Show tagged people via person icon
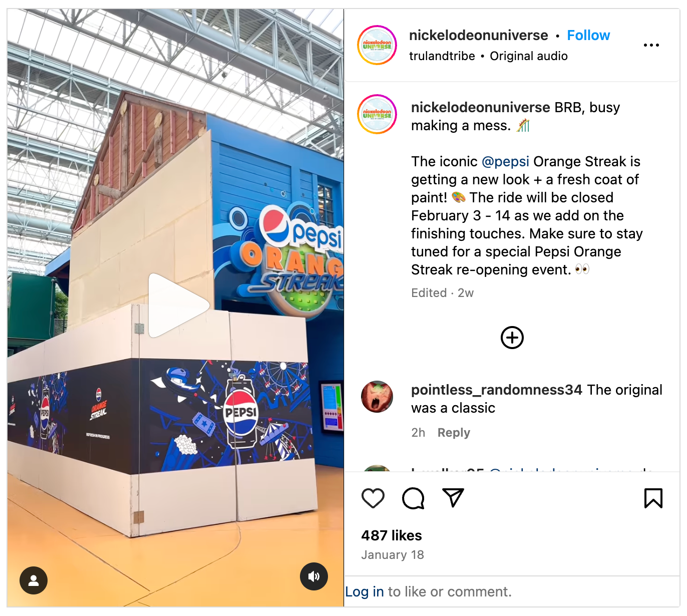The width and height of the screenshot is (687, 616). 34,580
